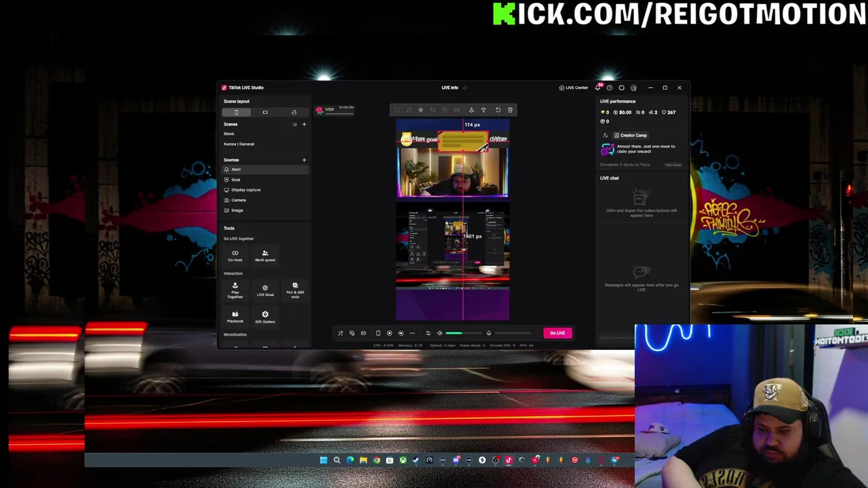Screen dimensions: 868x488
Task: Adjust the microphone volume slider
Action: [513, 333]
